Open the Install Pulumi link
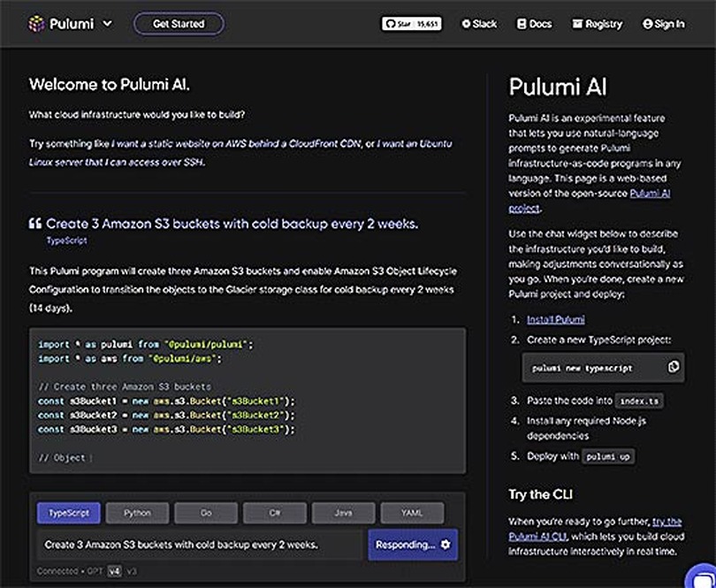This screenshot has height=588, width=716. [556, 319]
